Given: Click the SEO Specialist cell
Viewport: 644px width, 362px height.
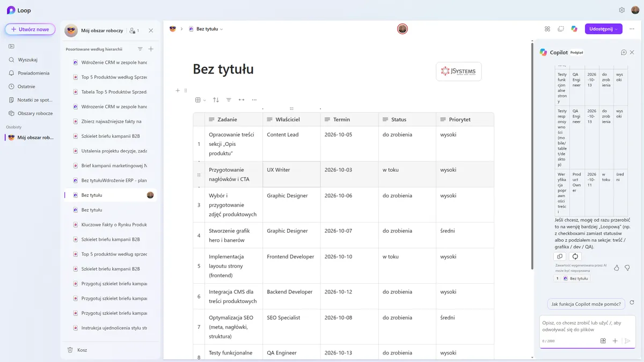Looking at the screenshot, I should pos(291,327).
